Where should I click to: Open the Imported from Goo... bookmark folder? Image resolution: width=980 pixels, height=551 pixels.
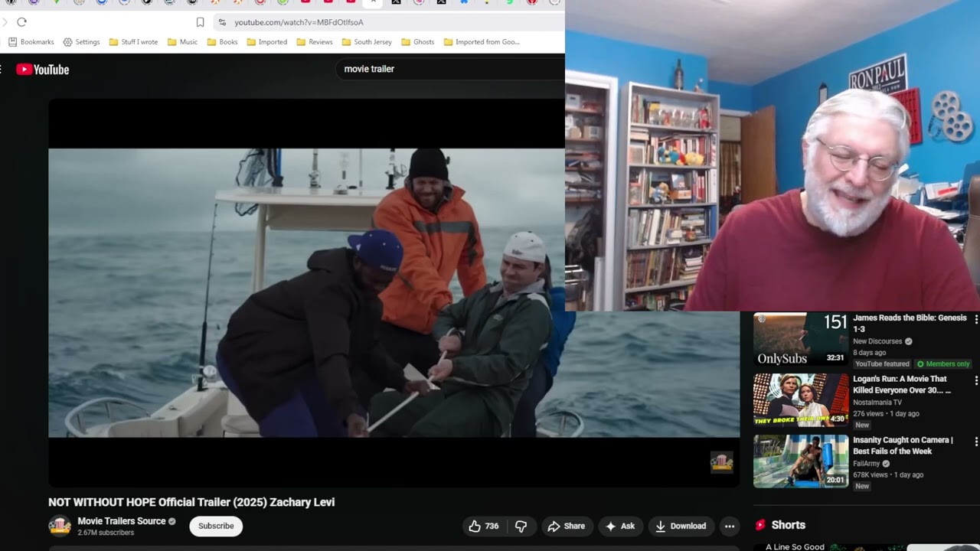coord(482,42)
